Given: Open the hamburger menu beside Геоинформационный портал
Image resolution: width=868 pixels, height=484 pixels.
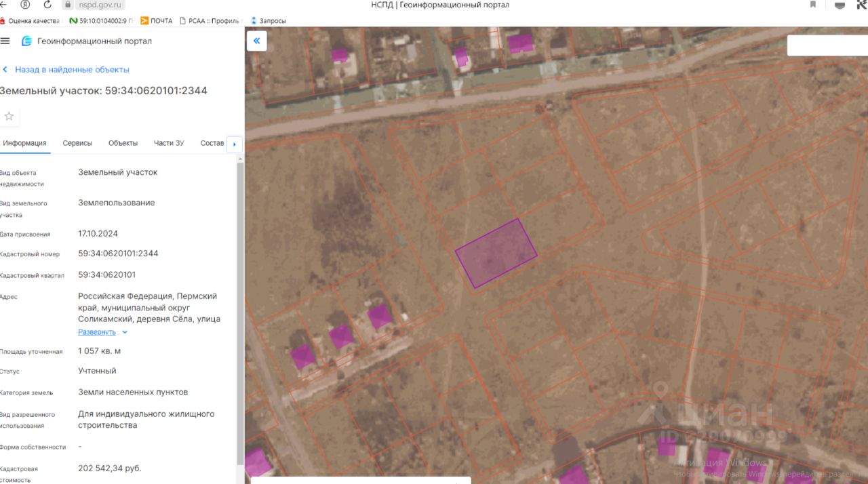Looking at the screenshot, I should tap(5, 41).
